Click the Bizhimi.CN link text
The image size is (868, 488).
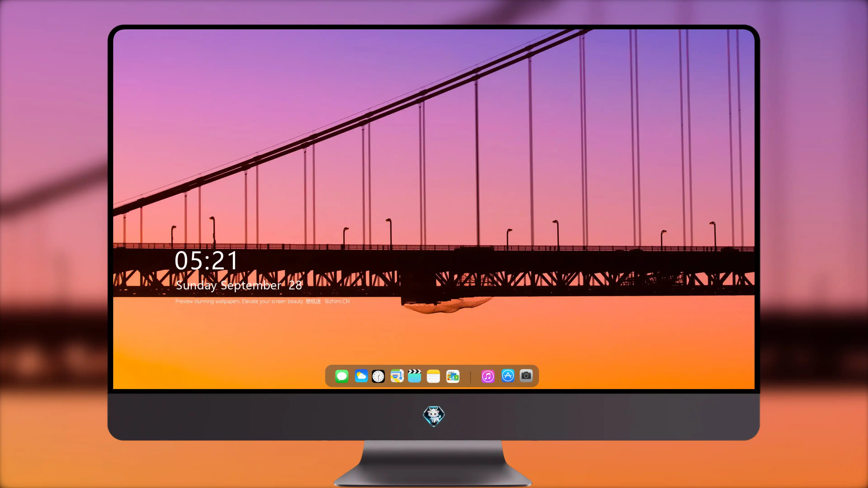(x=337, y=301)
